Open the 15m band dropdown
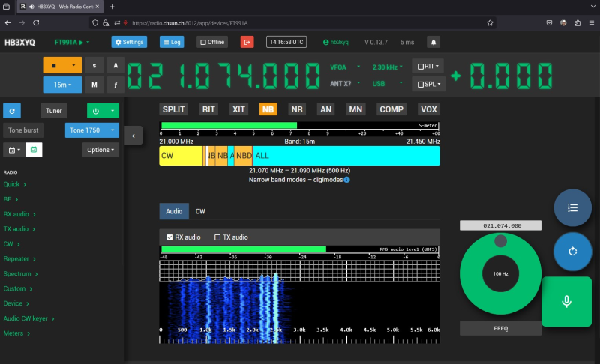600x364 pixels. coord(62,85)
